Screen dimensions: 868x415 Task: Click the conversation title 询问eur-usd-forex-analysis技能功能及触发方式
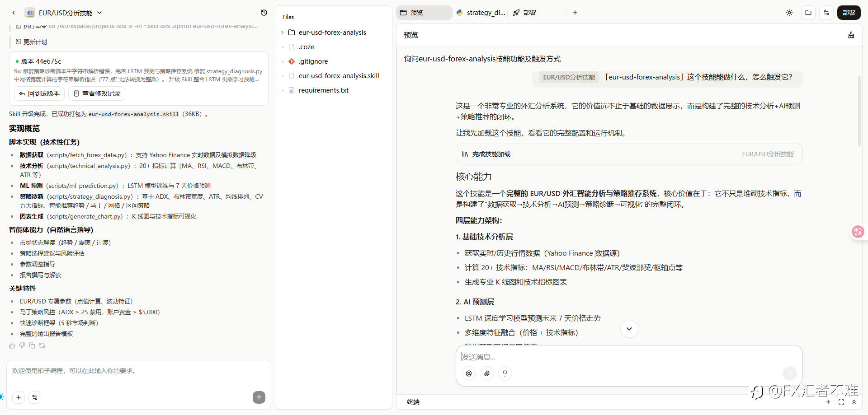point(482,59)
